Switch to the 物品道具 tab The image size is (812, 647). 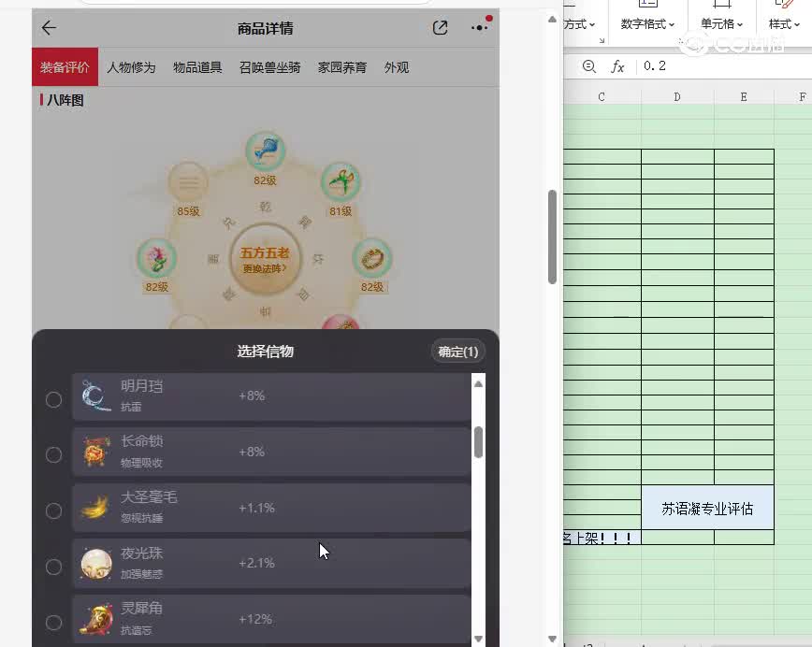pyautogui.click(x=197, y=67)
